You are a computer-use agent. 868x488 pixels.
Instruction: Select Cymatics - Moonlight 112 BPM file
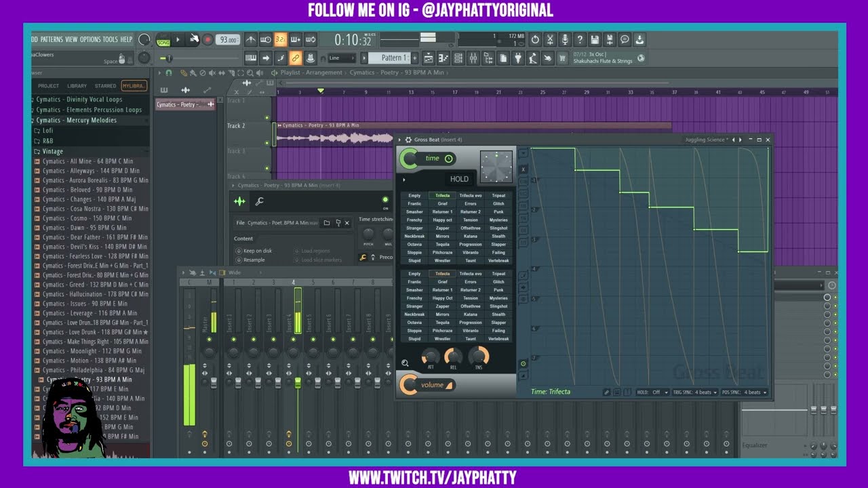(x=92, y=351)
